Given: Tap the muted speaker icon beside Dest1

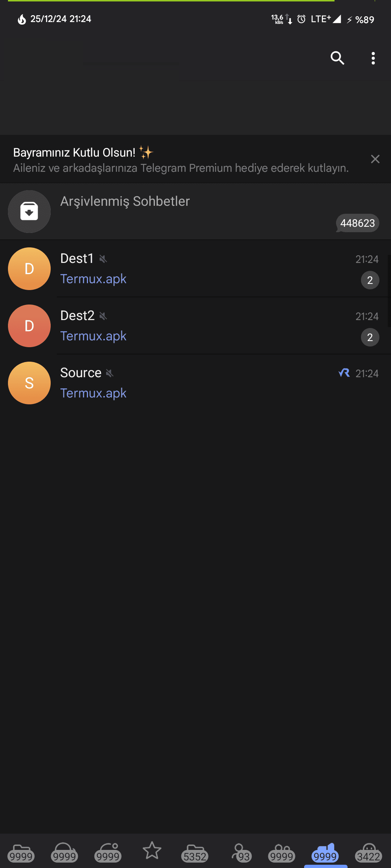Looking at the screenshot, I should click(x=103, y=259).
